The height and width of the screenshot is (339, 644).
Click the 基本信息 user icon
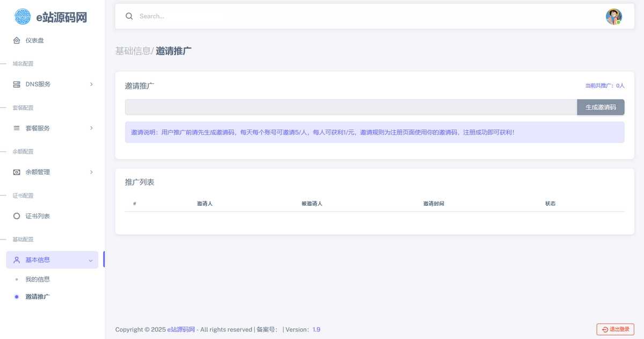click(x=17, y=260)
